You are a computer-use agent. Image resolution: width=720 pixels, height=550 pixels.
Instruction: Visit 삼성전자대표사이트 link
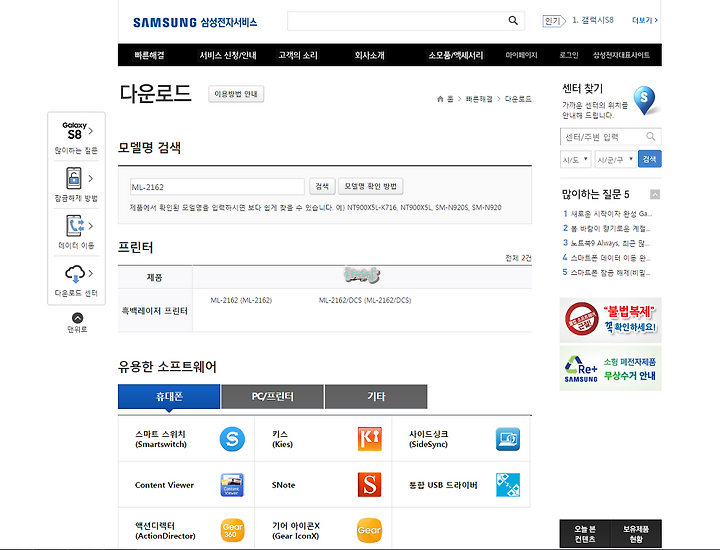tap(621, 55)
